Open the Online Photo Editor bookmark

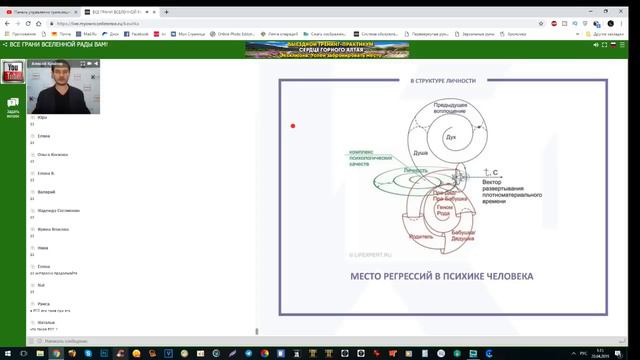232,34
